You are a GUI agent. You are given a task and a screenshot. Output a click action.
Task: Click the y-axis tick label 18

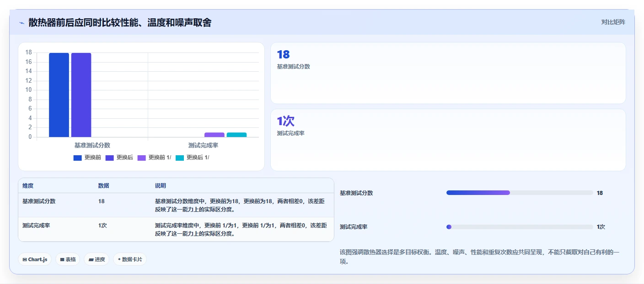[28, 53]
